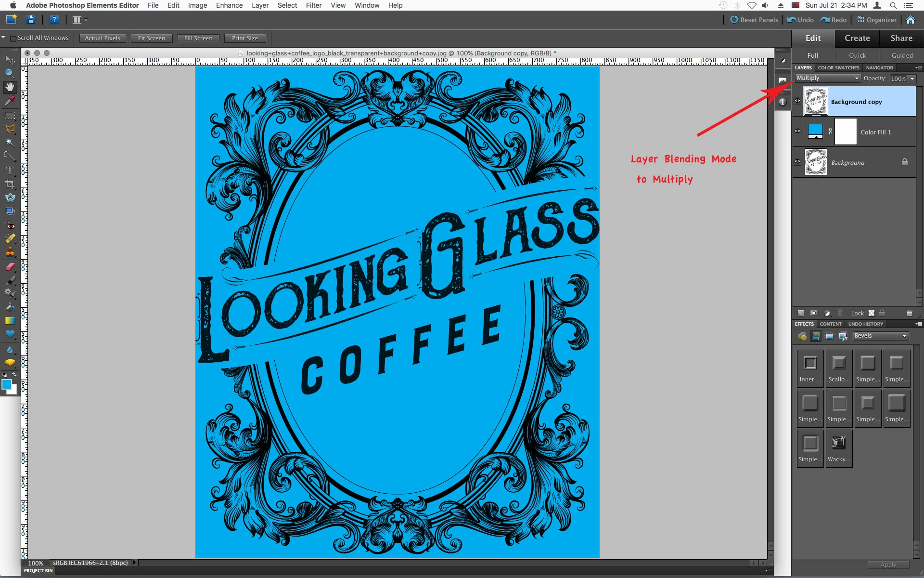The height and width of the screenshot is (578, 924).
Task: Select the Horizontal Type tool
Action: [10, 171]
